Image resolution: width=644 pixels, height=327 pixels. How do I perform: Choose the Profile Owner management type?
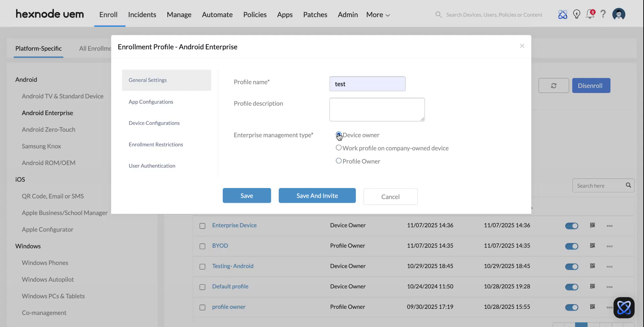tap(339, 161)
